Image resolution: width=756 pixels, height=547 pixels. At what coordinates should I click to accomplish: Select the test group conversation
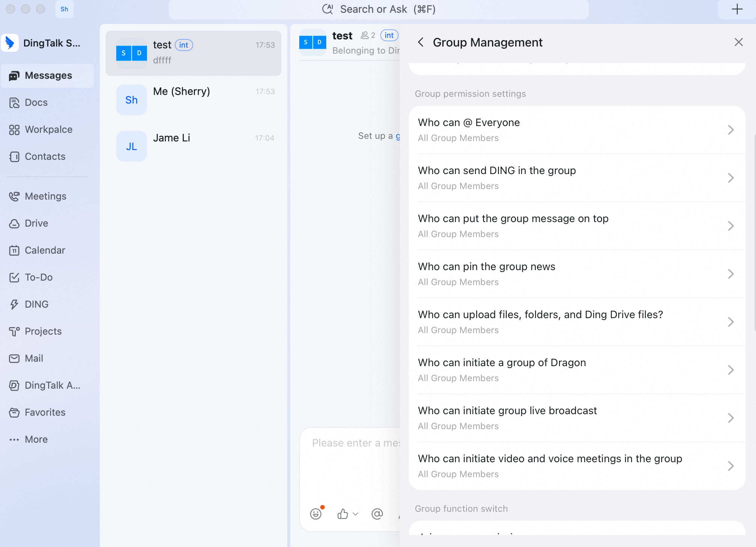click(x=193, y=53)
